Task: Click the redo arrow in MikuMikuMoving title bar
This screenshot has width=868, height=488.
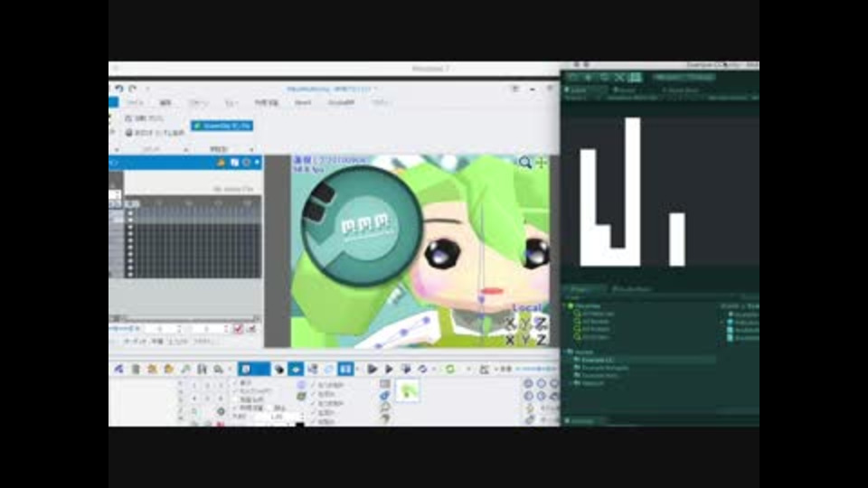Action: point(132,89)
